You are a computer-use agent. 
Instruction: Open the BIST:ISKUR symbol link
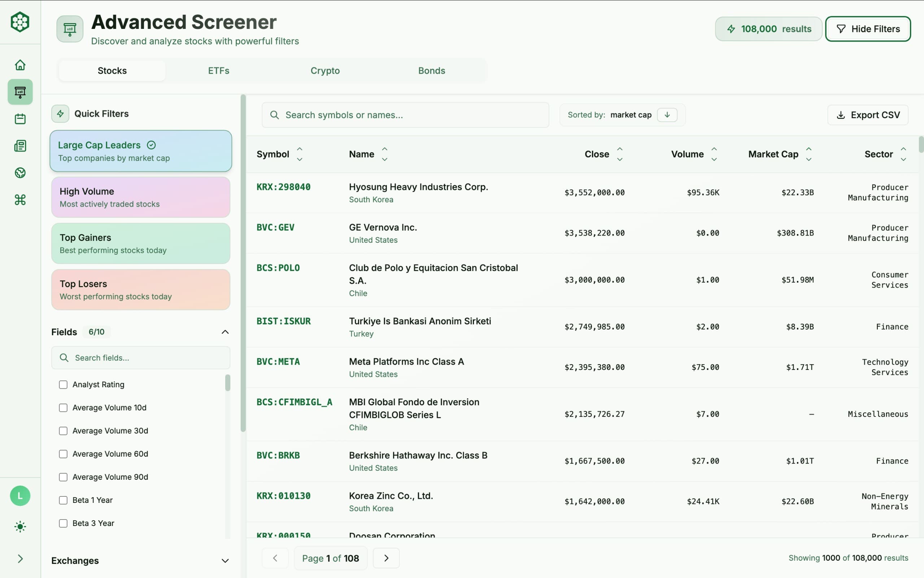click(283, 321)
